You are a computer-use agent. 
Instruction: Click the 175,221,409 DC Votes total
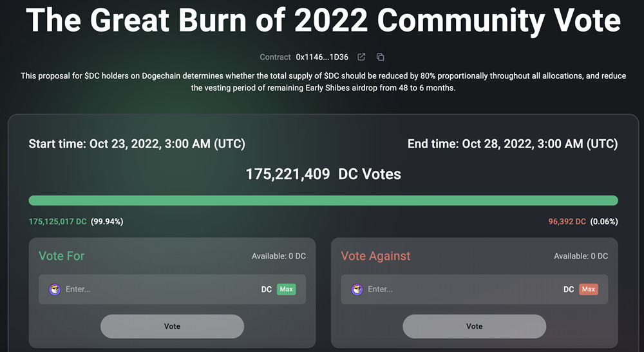pos(323,174)
